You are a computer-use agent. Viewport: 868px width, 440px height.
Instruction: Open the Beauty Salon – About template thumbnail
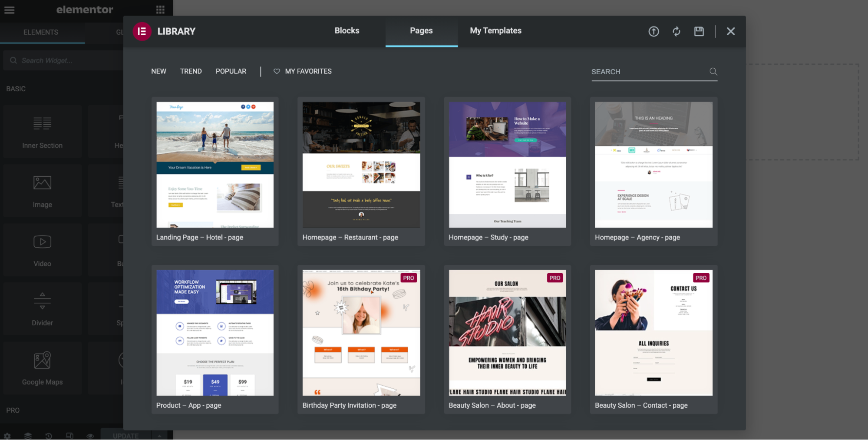508,333
